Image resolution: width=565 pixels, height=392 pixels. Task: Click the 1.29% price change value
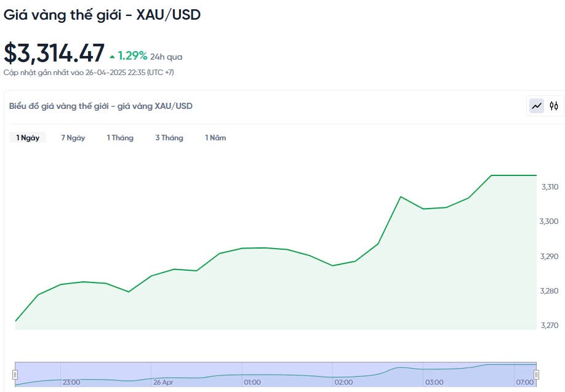click(132, 57)
